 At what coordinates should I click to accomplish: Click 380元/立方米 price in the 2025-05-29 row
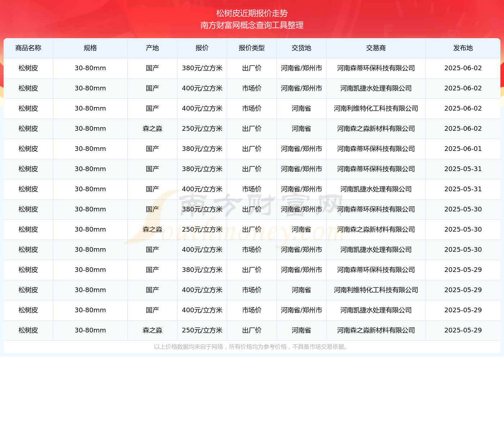[202, 270]
